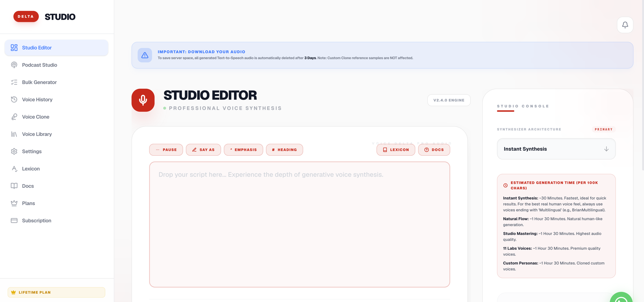Click the Voice Clone microphone icon

point(14,117)
